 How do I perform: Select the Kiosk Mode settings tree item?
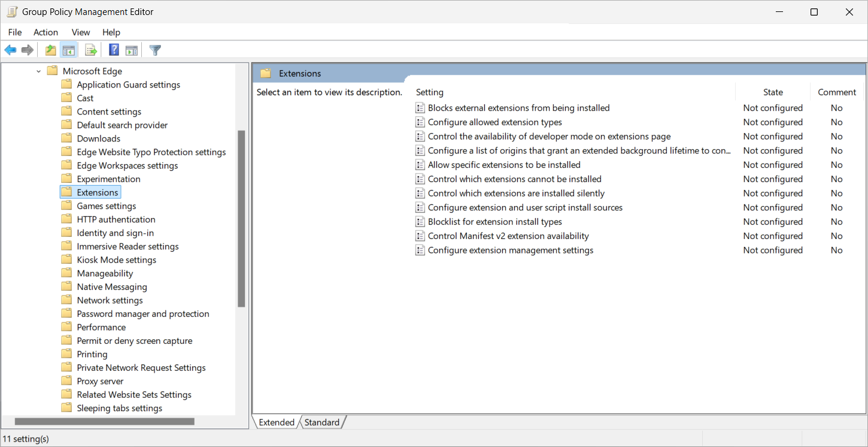pyautogui.click(x=116, y=259)
